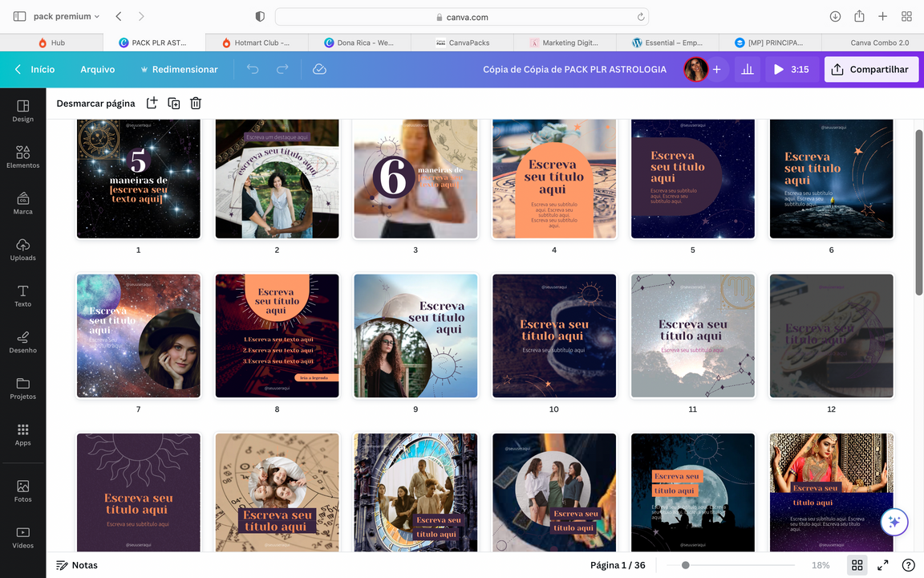924x578 pixels.
Task: Click Desmarcar página button
Action: point(95,103)
